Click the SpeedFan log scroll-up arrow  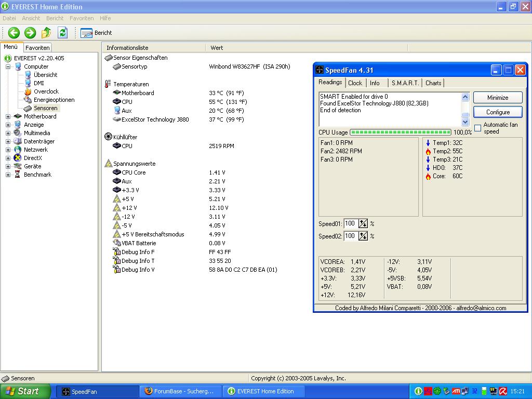pyautogui.click(x=465, y=97)
